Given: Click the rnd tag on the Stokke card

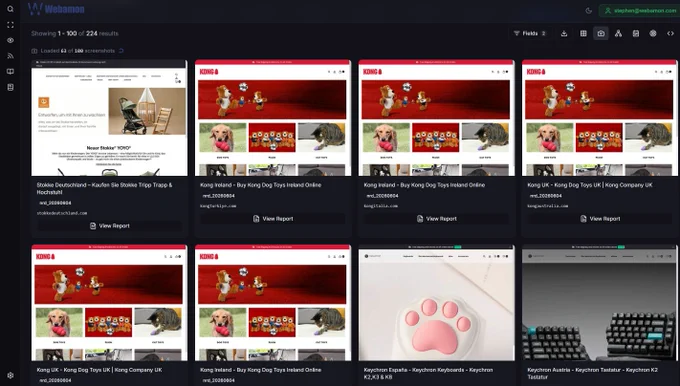Looking at the screenshot, I should (x=55, y=203).
